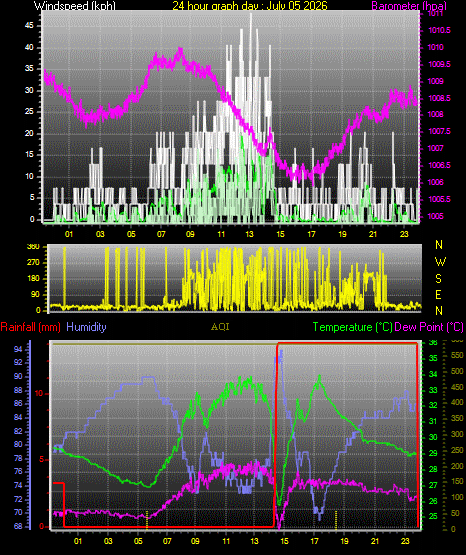Click hour 23 under the humidity graph

coord(405,541)
